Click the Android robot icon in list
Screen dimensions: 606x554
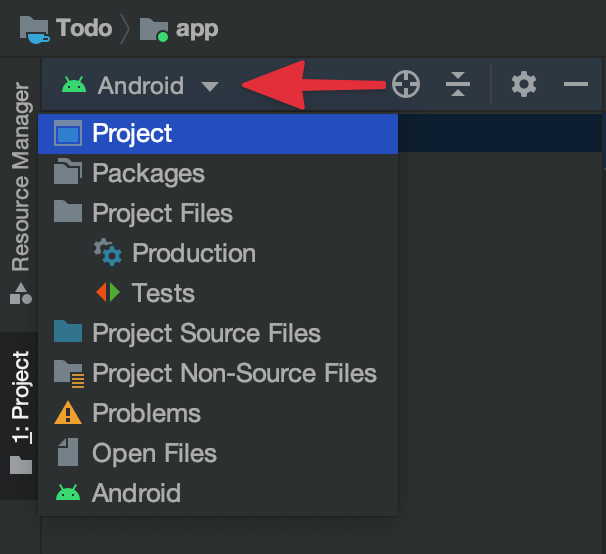tap(68, 493)
